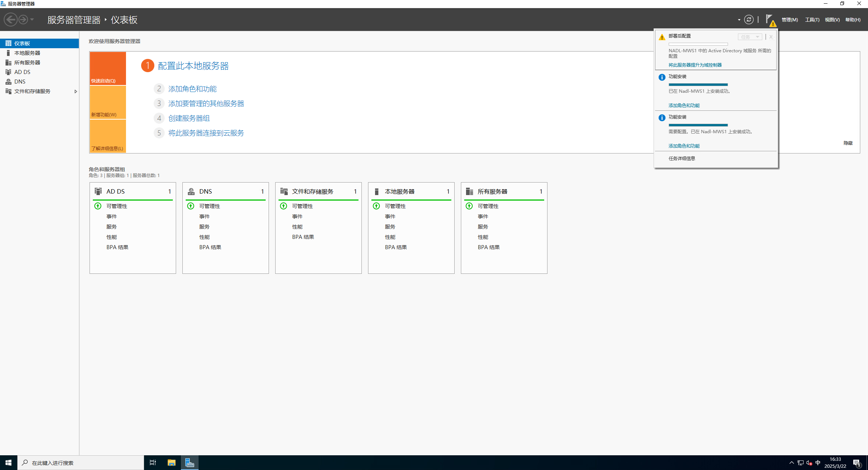Open 性能 in the 本地服务器 tile
This screenshot has height=470, width=868.
click(x=390, y=237)
